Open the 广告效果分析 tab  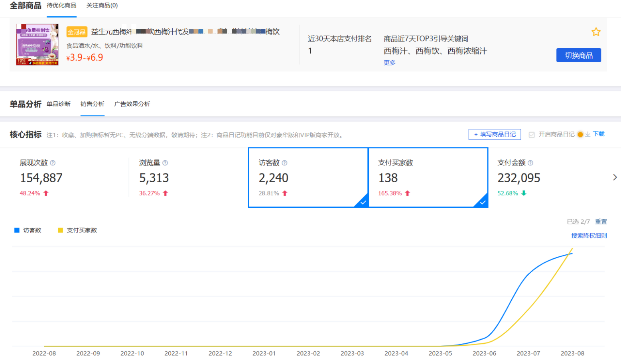(x=132, y=104)
